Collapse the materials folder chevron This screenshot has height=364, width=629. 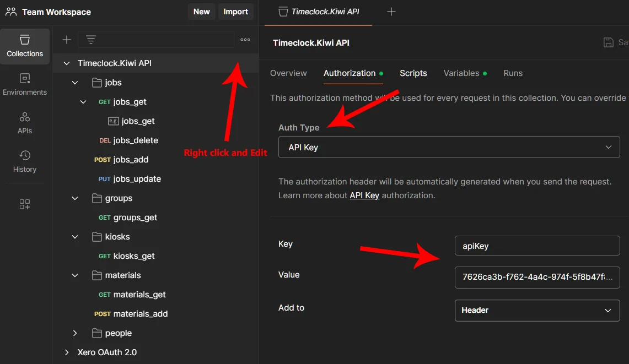pyautogui.click(x=75, y=275)
